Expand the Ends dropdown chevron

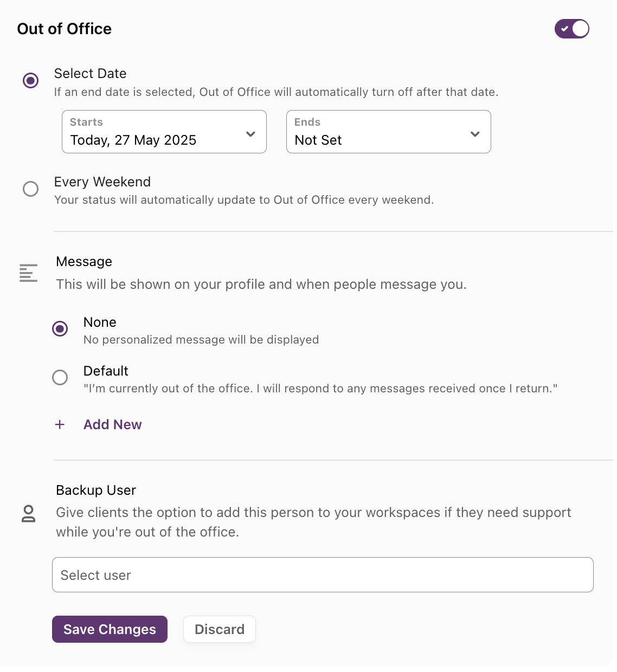tap(475, 133)
